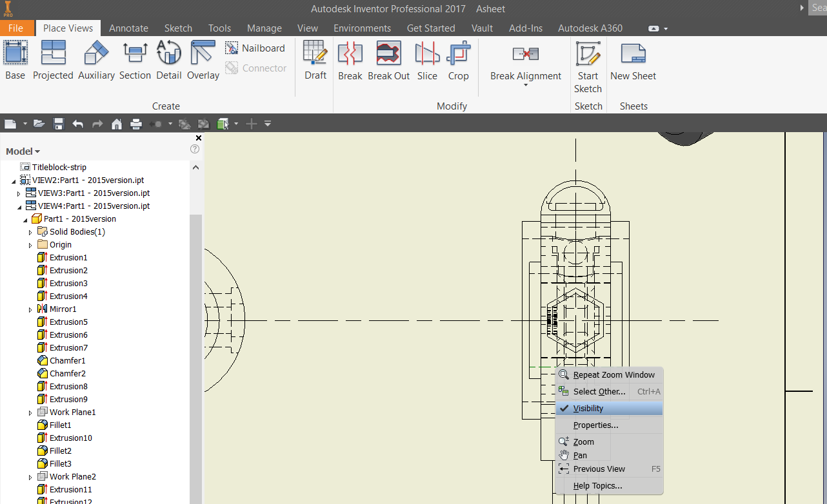Choose Pan from context menu
The image size is (827, 504).
pos(608,455)
